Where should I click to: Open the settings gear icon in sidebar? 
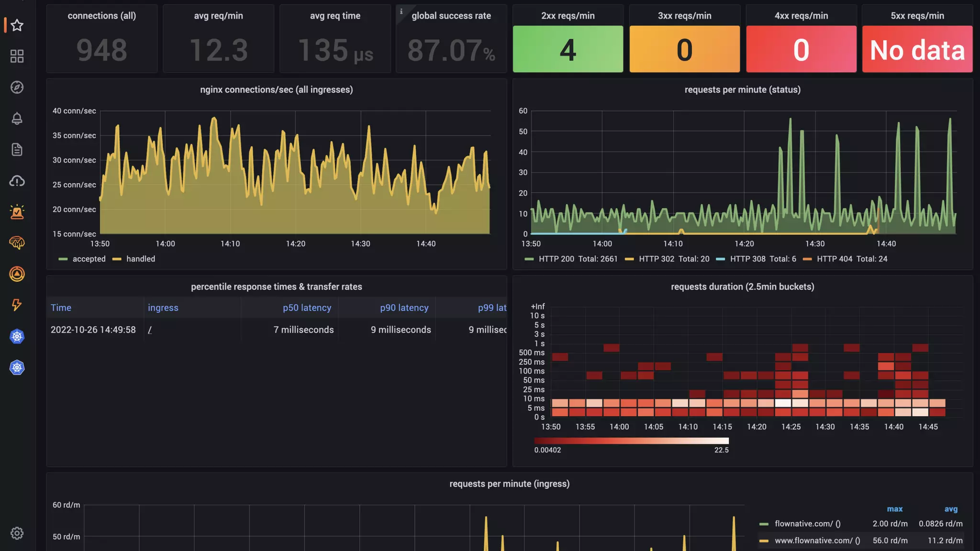tap(17, 533)
